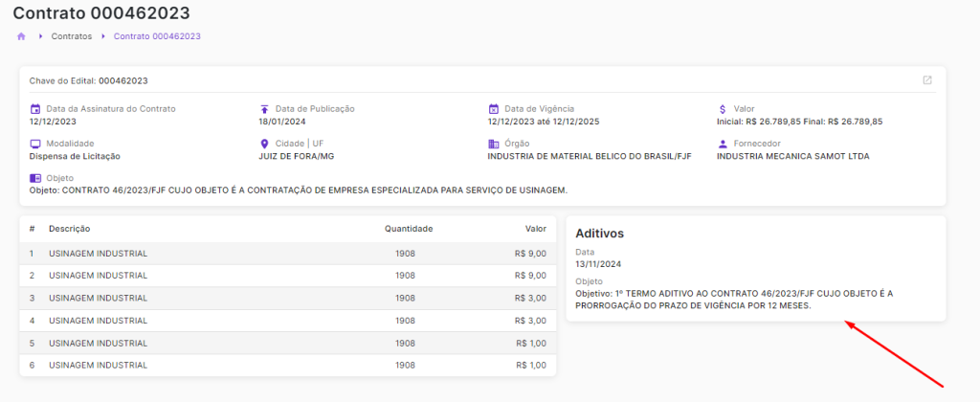This screenshot has width=980, height=402.
Task: Expand breadcrumb arrow before Contratos
Action: click(41, 36)
